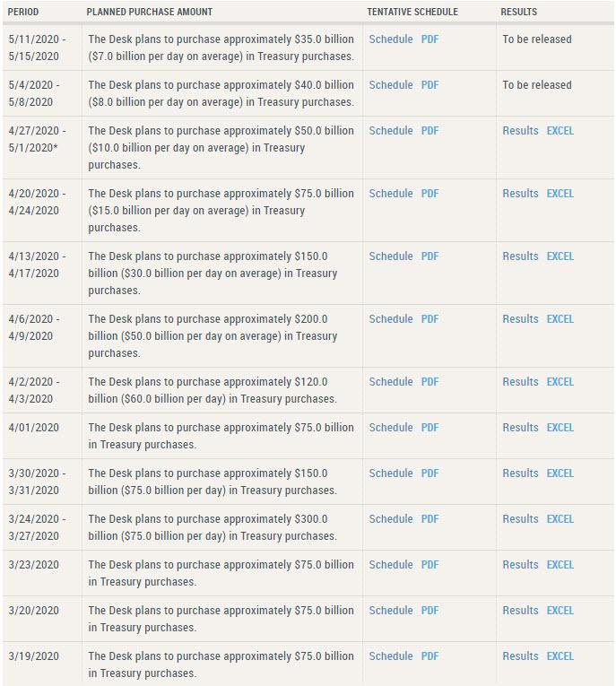
Task: Download PDF for 5/11/2020 - 5/15/2020 schedule
Action: [x=429, y=39]
